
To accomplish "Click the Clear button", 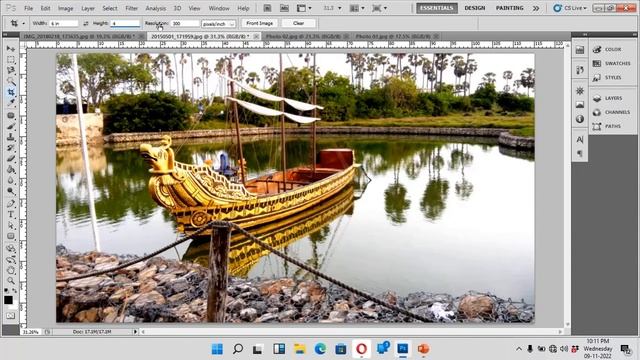I will pos(298,23).
